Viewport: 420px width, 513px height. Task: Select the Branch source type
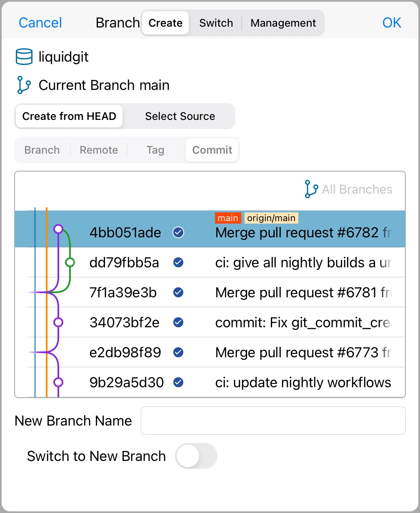click(x=42, y=150)
